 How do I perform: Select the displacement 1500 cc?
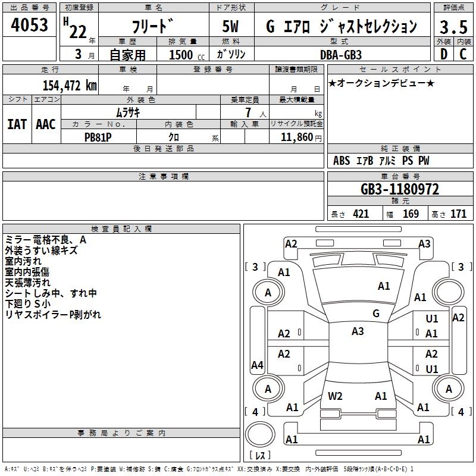186,55
